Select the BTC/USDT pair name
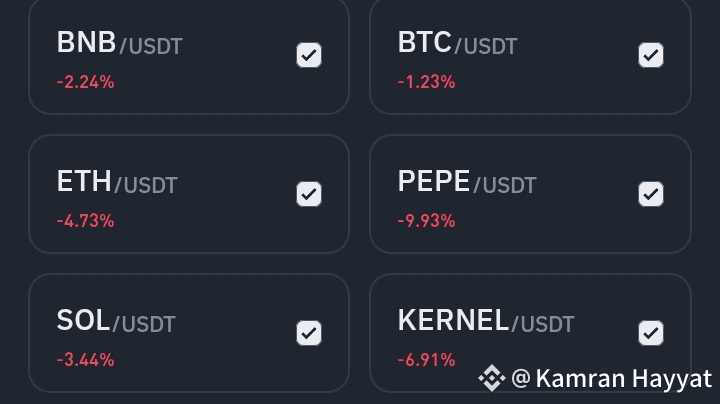720x404 pixels. click(457, 43)
